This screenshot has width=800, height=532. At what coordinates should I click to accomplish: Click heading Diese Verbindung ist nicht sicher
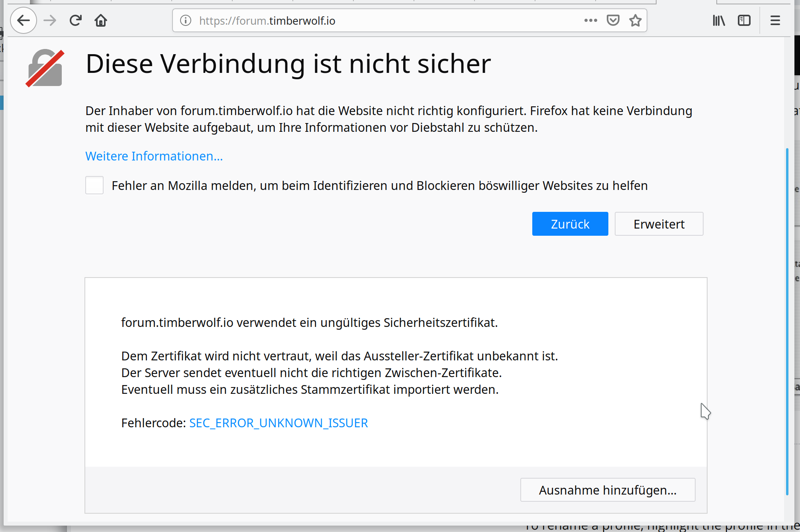[288, 64]
